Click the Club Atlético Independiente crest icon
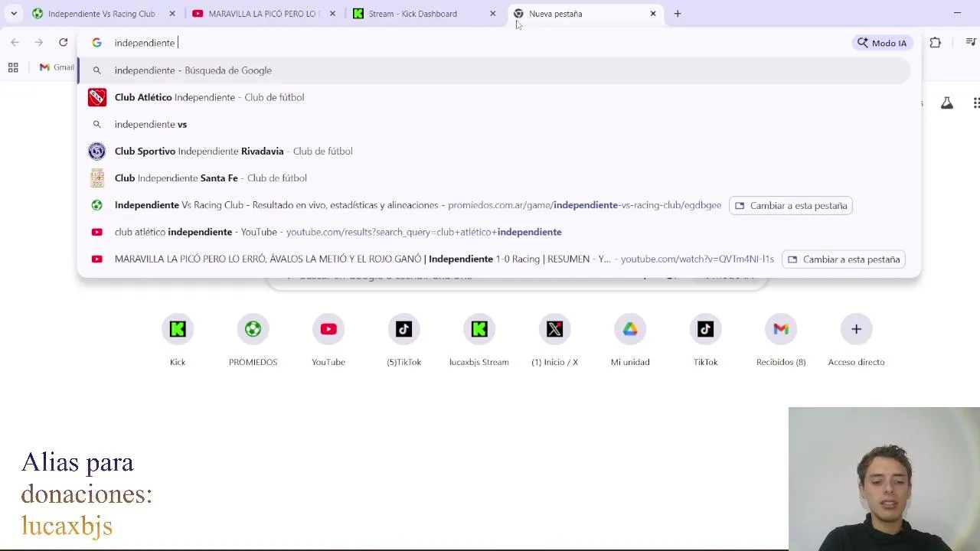Image resolution: width=980 pixels, height=551 pixels. [97, 97]
